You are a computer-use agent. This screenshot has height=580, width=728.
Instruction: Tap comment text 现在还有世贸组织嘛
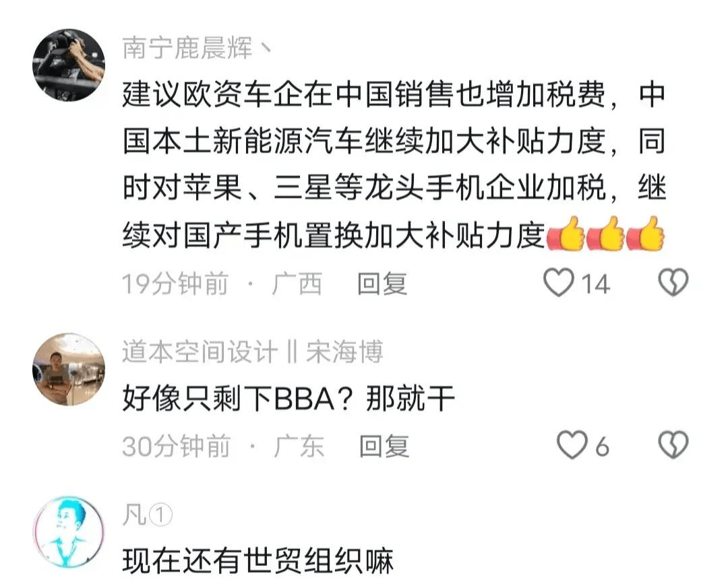pyautogui.click(x=257, y=561)
